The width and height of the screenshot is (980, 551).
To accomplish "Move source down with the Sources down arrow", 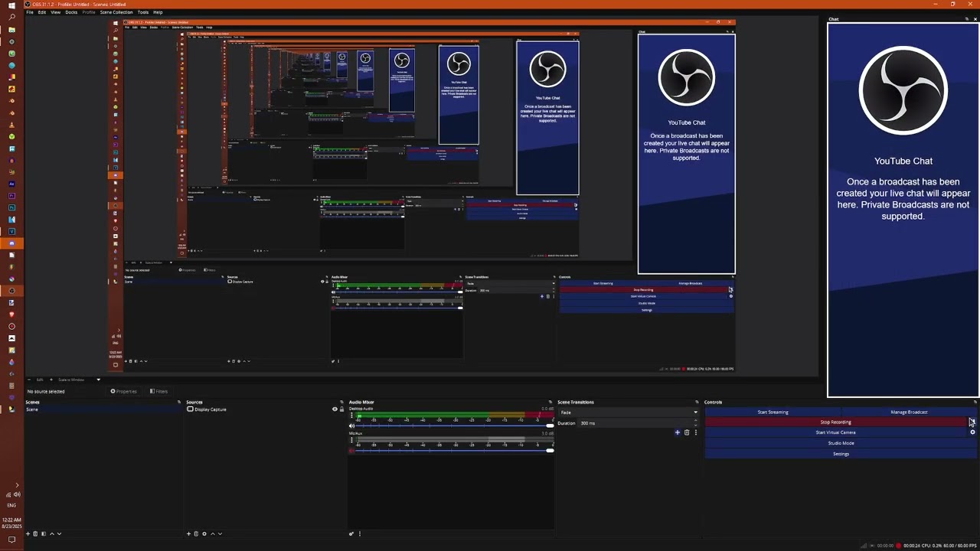I will (x=220, y=533).
